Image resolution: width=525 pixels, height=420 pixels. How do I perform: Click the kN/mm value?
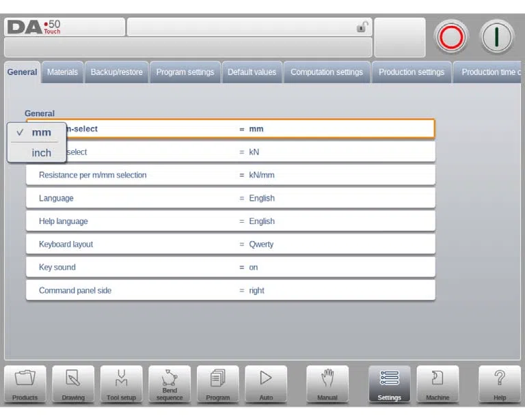click(x=262, y=175)
